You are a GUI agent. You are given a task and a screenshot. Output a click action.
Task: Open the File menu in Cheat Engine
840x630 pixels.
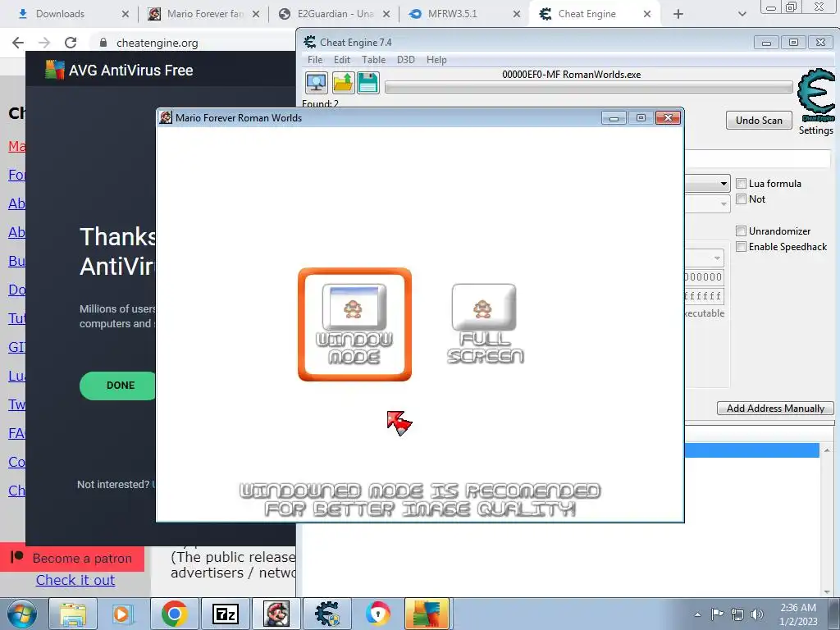coord(315,59)
